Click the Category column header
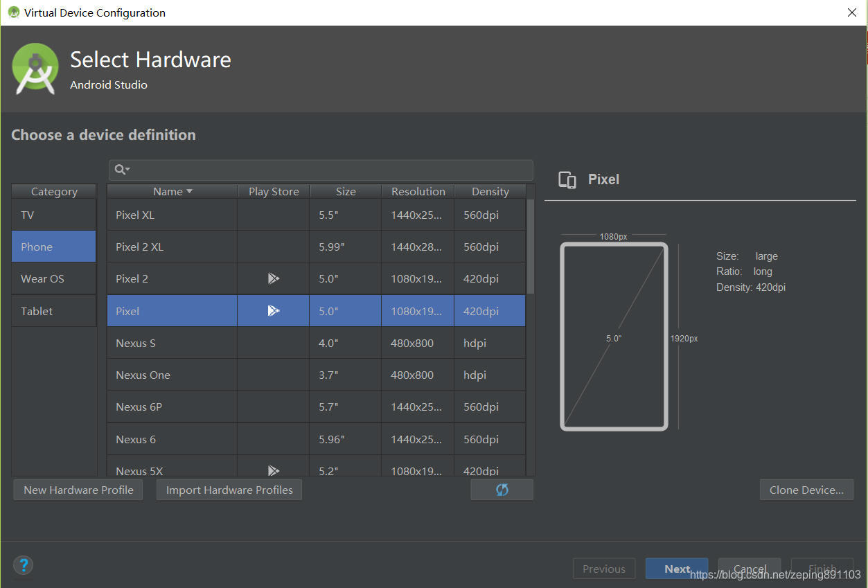The image size is (868, 588). (x=54, y=192)
